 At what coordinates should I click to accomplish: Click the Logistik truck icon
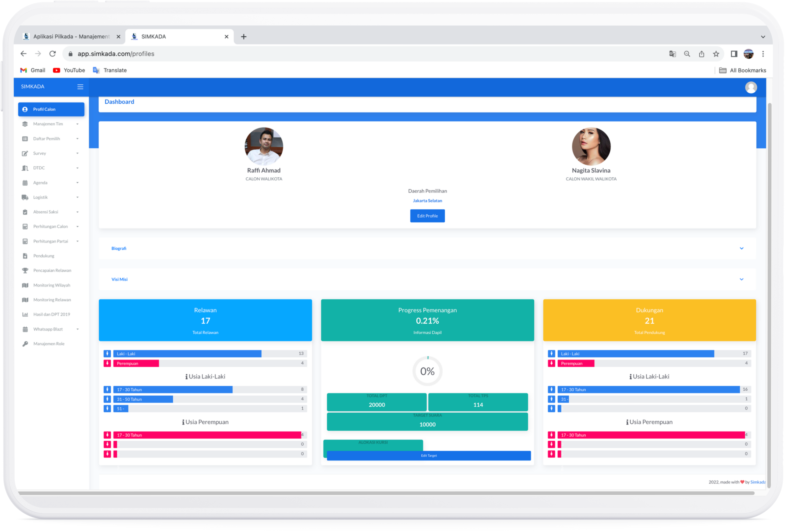pos(25,197)
